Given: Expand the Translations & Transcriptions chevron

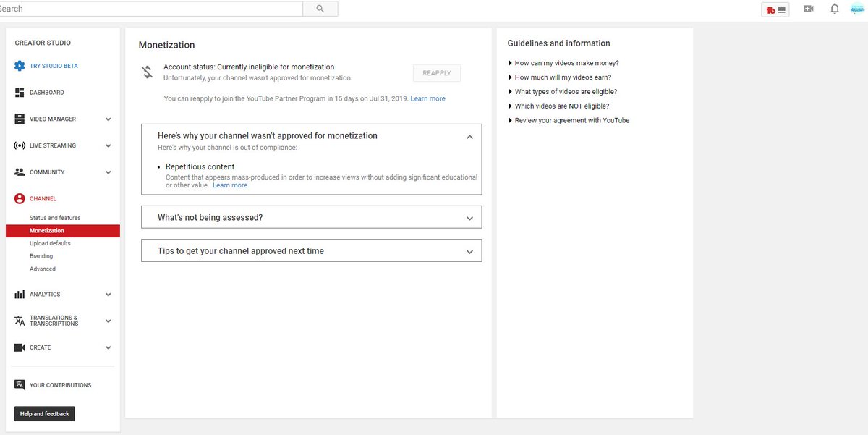Looking at the screenshot, I should (109, 321).
